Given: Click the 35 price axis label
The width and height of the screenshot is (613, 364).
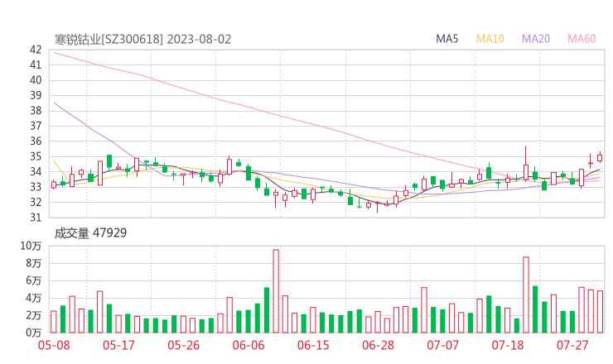Looking at the screenshot, I should (x=36, y=156).
